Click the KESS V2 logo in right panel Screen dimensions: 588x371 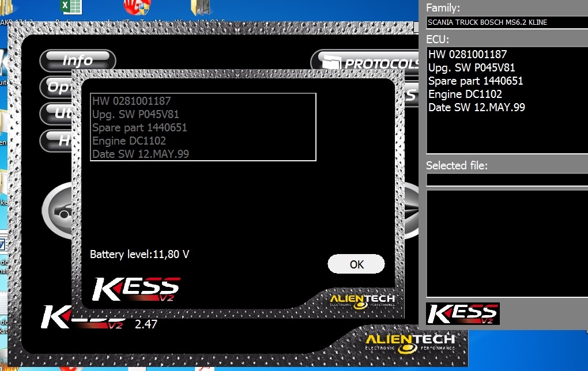pos(463,313)
